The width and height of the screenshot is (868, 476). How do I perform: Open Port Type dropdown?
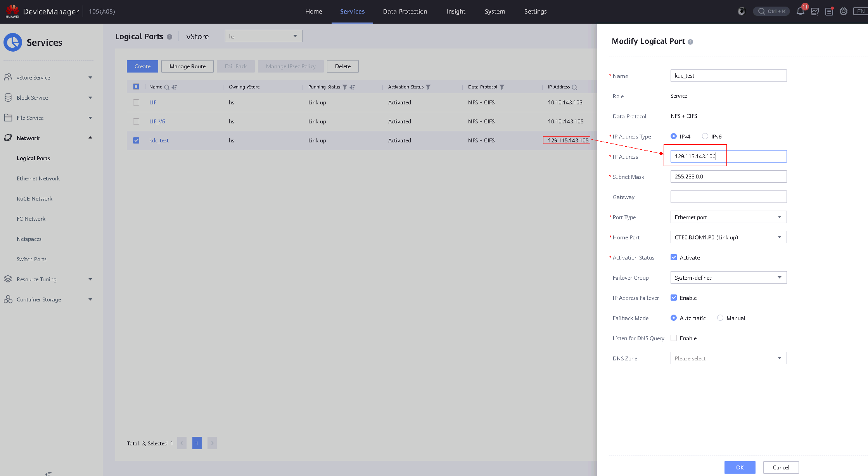[728, 217]
